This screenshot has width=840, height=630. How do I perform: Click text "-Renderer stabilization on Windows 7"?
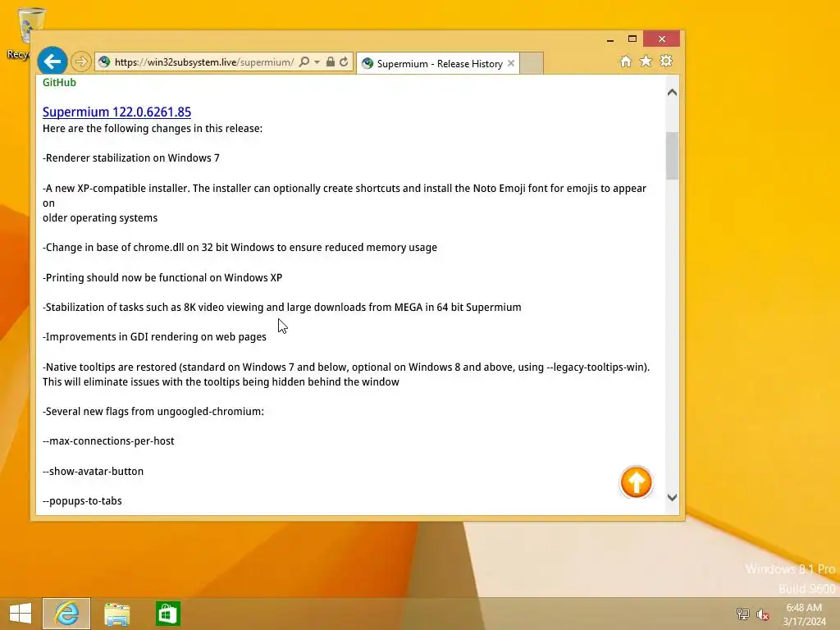[x=131, y=158]
